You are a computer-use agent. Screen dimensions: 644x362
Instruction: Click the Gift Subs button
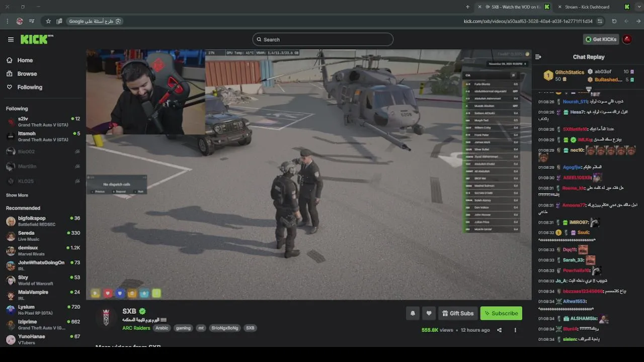458,313
